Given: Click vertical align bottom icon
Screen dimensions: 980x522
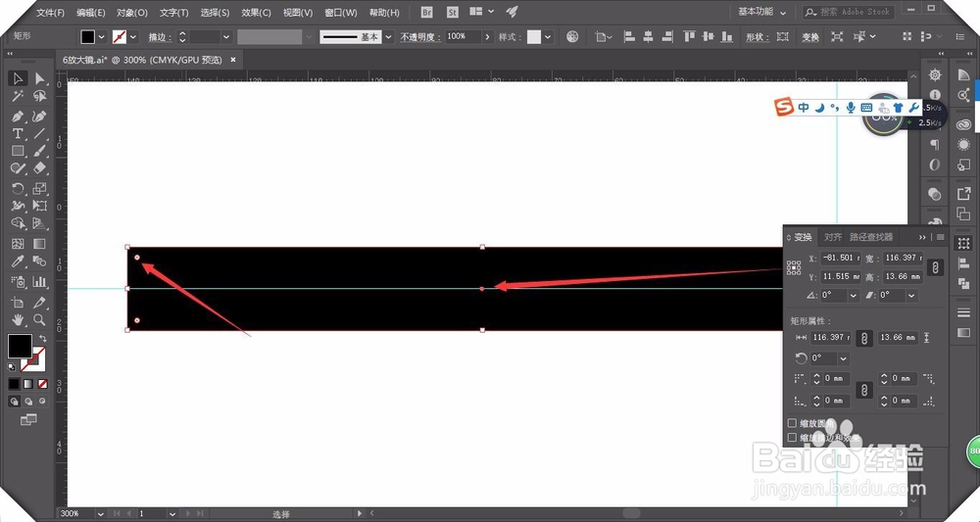Looking at the screenshot, I should tap(727, 37).
